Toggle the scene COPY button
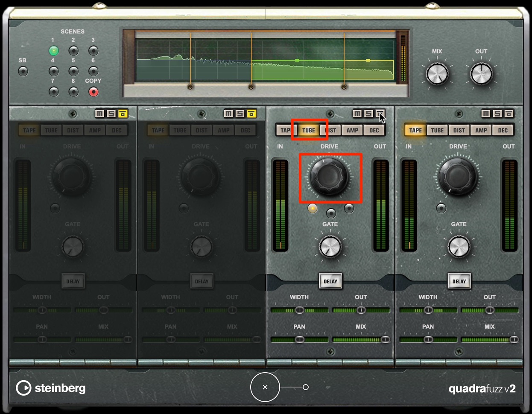 (93, 92)
